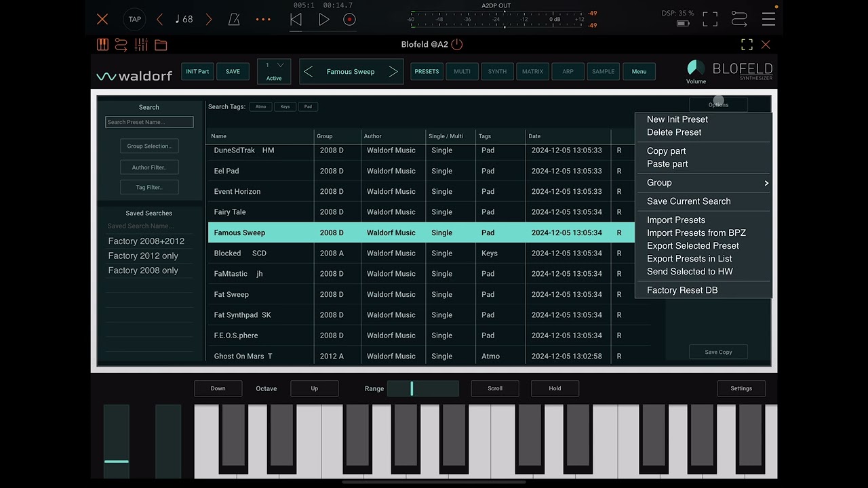Tap the frame brackets icon beside DSP

click(710, 19)
